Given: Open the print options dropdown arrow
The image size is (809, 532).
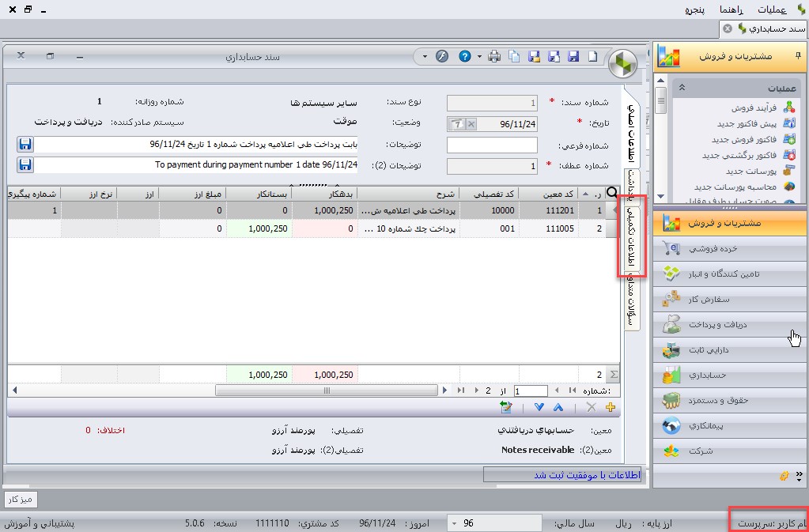Looking at the screenshot, I should pos(480,56).
